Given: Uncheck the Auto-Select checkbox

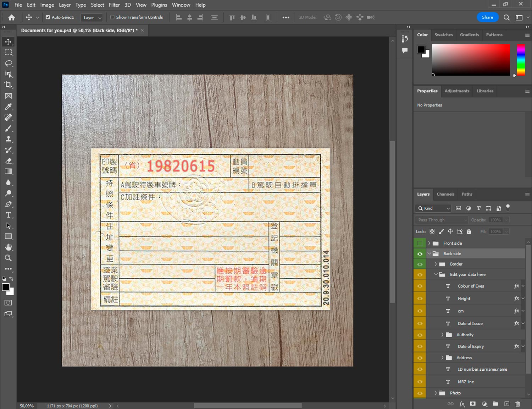Looking at the screenshot, I should [x=48, y=17].
